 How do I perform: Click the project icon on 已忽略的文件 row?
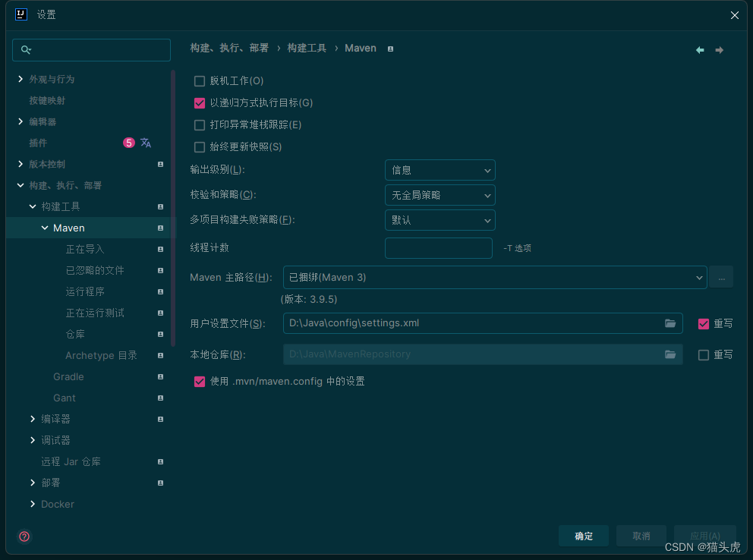point(160,271)
